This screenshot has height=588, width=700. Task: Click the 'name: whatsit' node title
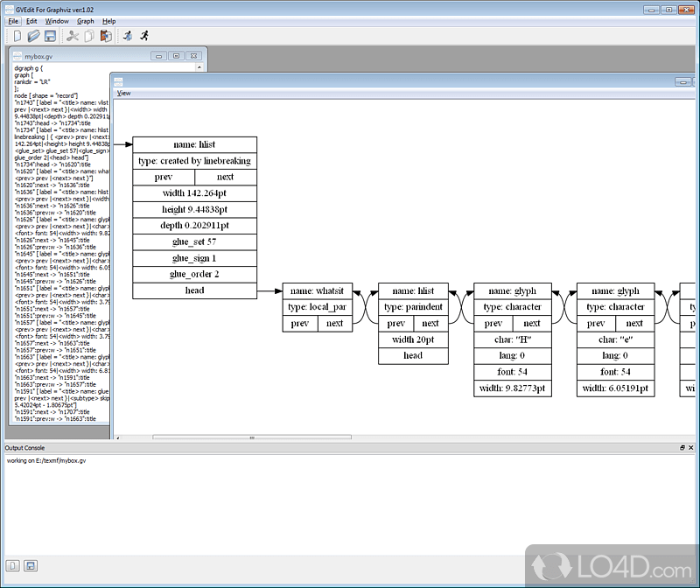(318, 291)
